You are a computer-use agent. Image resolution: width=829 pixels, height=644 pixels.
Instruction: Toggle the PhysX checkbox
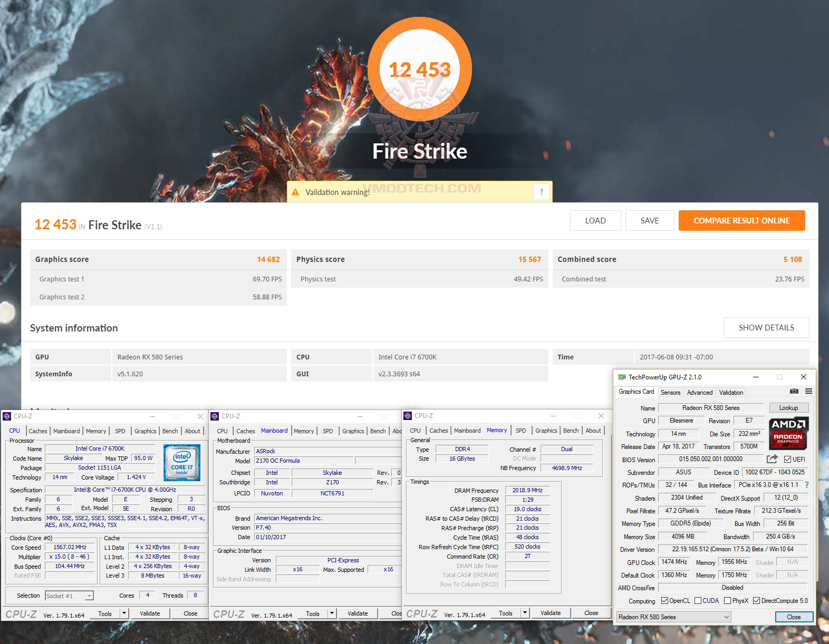(x=727, y=601)
